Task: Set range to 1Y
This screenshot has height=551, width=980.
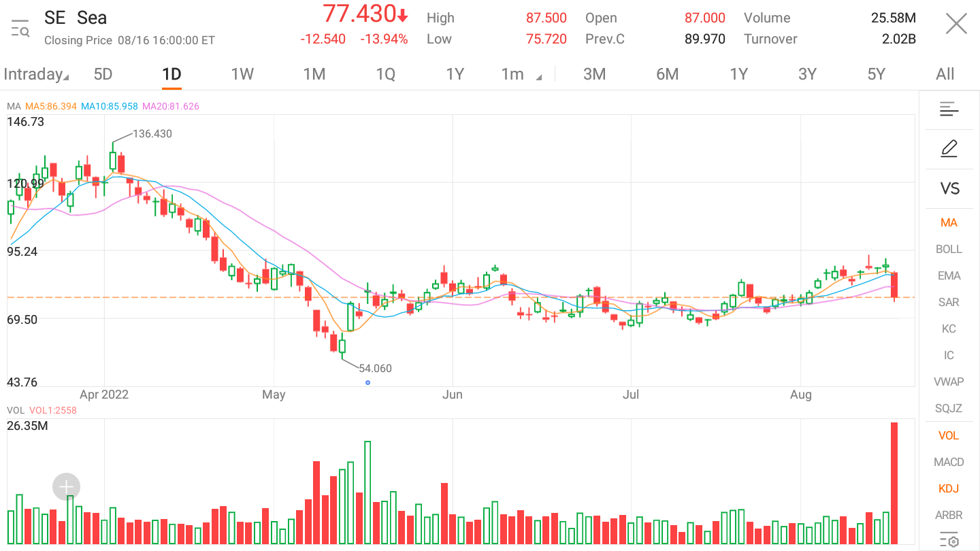Action: tap(738, 74)
